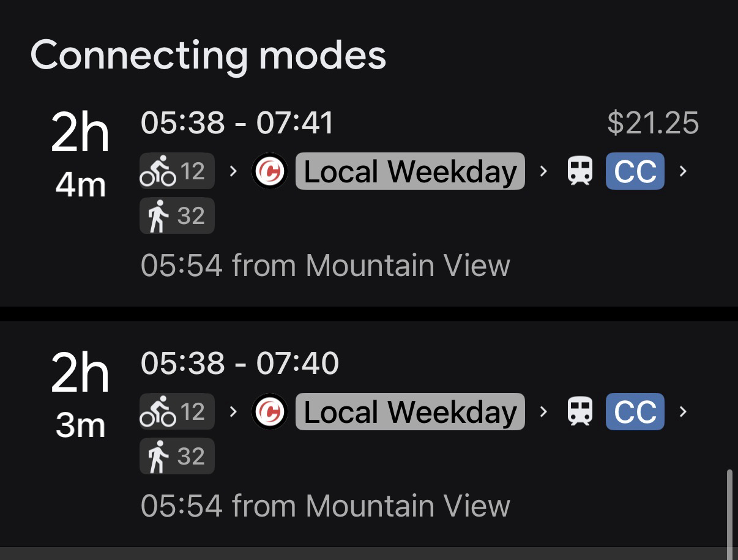Click the Caltrain logo in first route
Viewport: 738px width, 560px height.
(270, 171)
